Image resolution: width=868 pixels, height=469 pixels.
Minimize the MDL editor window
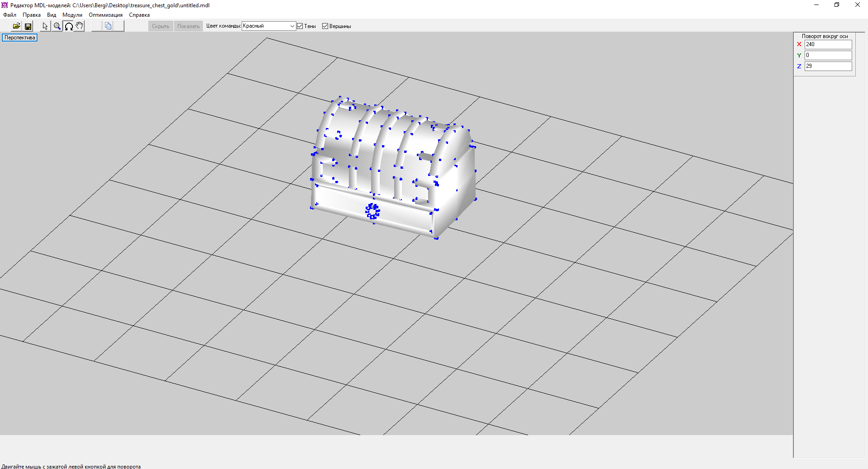[x=816, y=5]
